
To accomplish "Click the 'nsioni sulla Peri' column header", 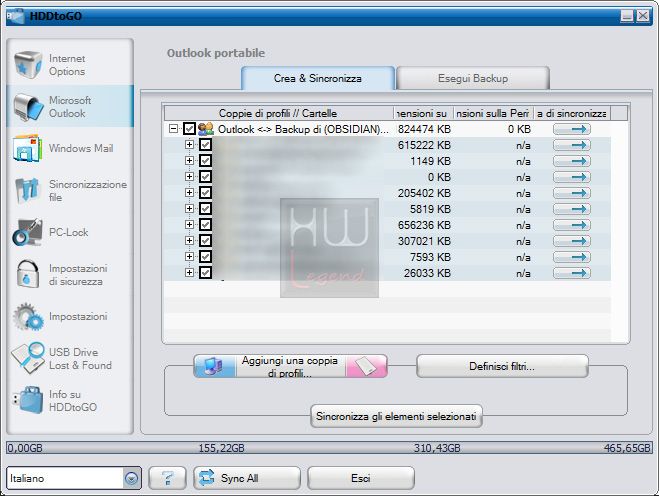I will (x=493, y=113).
